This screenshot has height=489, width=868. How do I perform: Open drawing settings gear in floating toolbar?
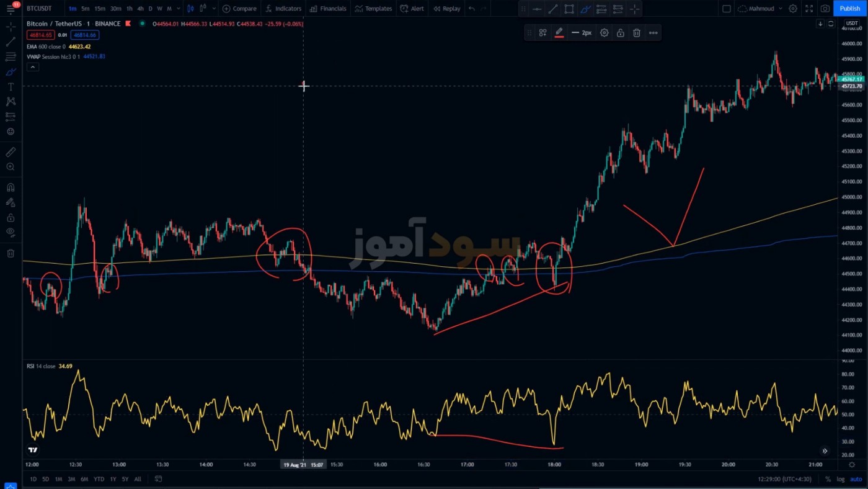click(x=604, y=33)
